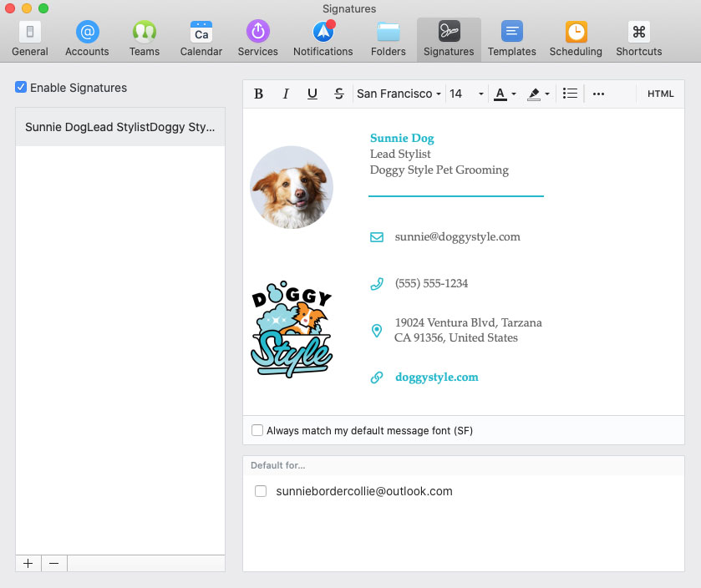701x588 pixels.
Task: Apply strikethrough formatting
Action: tap(338, 94)
